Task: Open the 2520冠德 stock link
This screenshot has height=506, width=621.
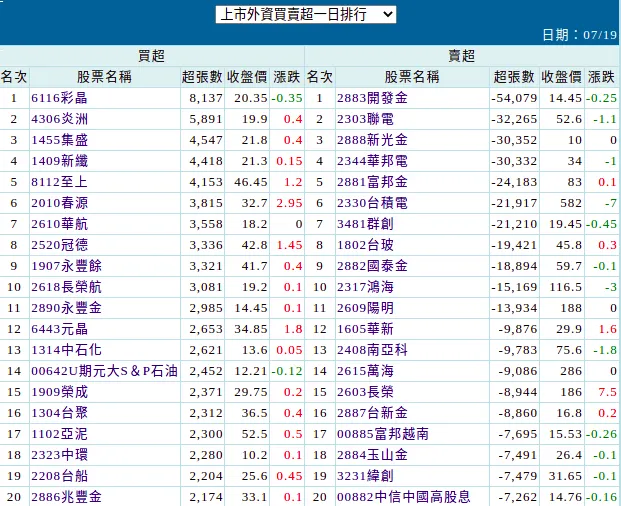Action: [x=59, y=245]
